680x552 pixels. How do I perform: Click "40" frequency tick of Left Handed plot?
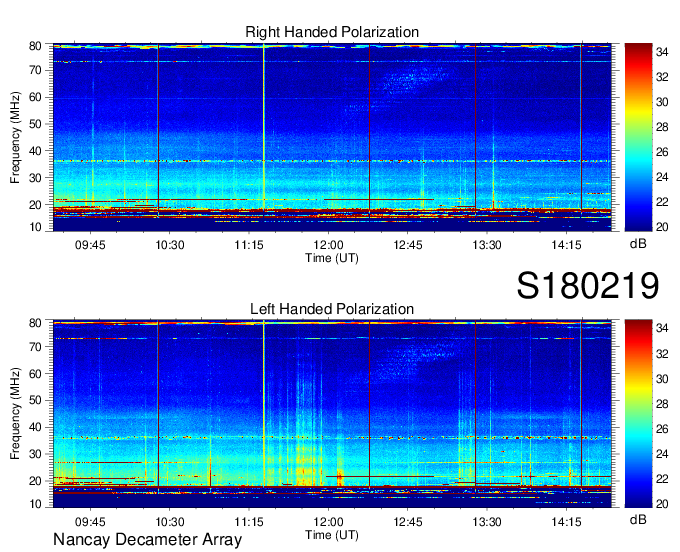pyautogui.click(x=35, y=427)
